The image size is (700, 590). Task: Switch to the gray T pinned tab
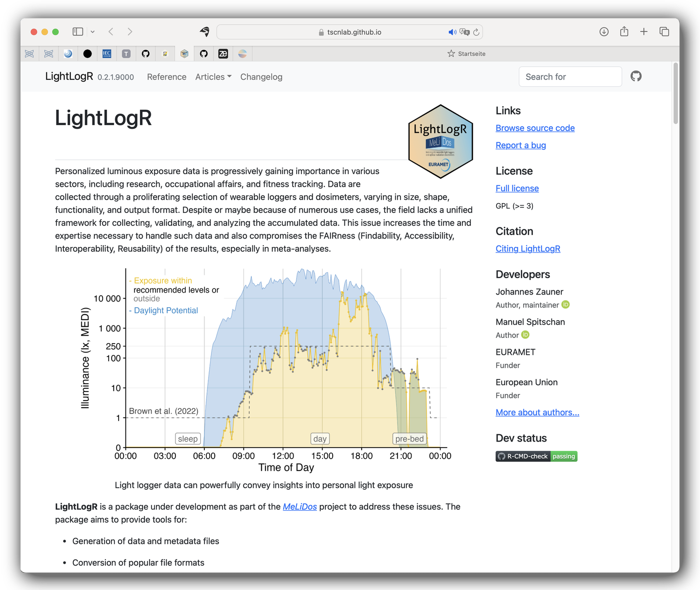[x=126, y=54]
